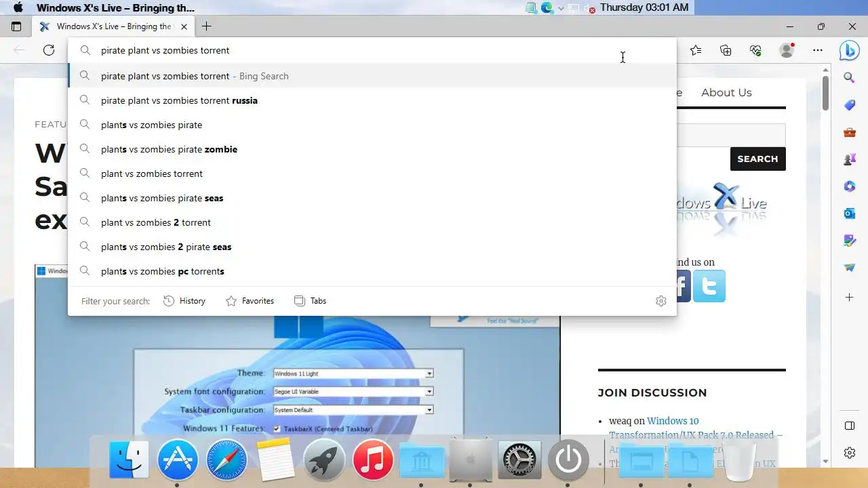
Task: Add a sidebar app with plus icon
Action: coord(849,298)
